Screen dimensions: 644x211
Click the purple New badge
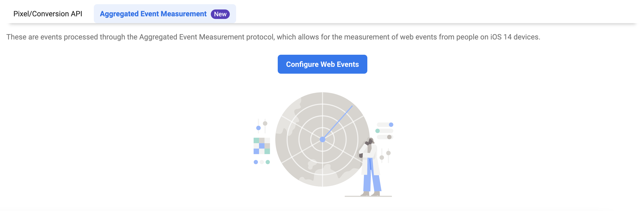point(220,14)
